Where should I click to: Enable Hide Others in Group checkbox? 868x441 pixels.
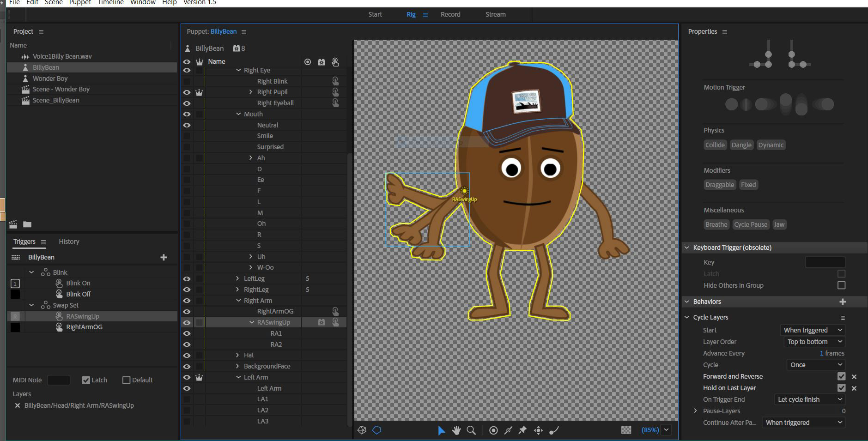point(841,285)
